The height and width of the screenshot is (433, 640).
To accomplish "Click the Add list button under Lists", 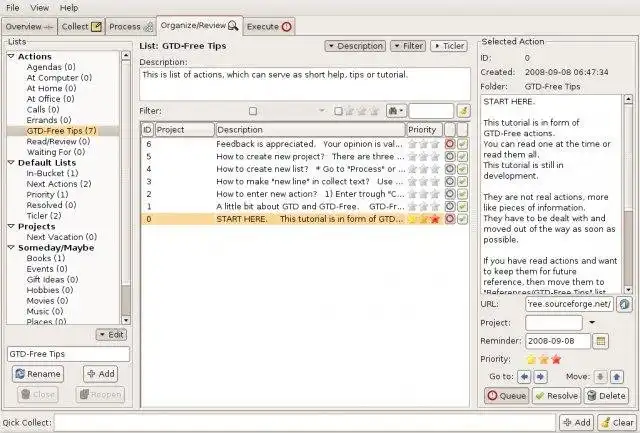I will tap(100, 374).
